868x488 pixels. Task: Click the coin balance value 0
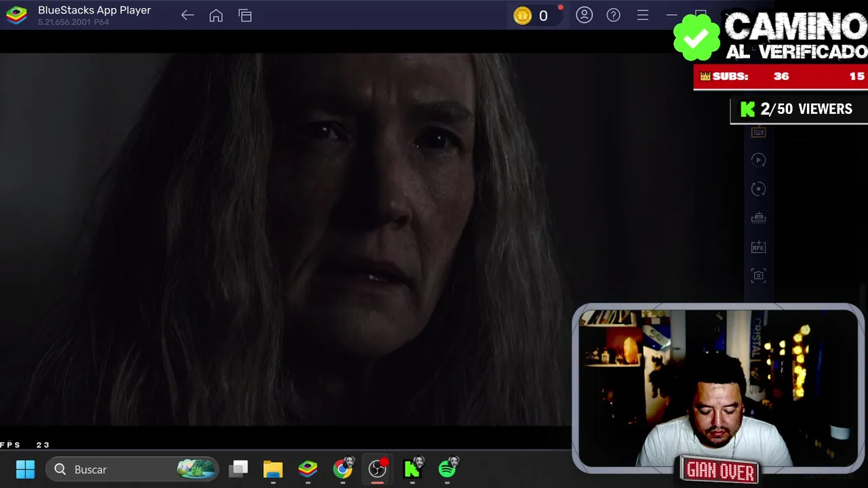(x=543, y=16)
